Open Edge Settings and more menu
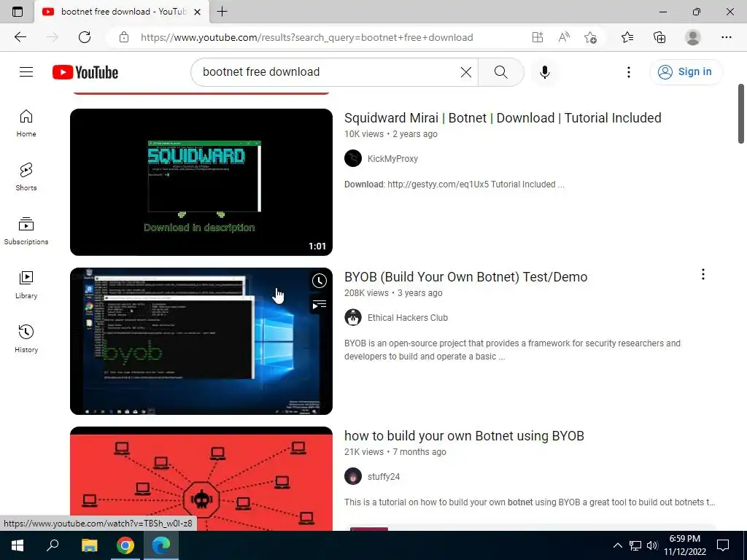 (726, 37)
